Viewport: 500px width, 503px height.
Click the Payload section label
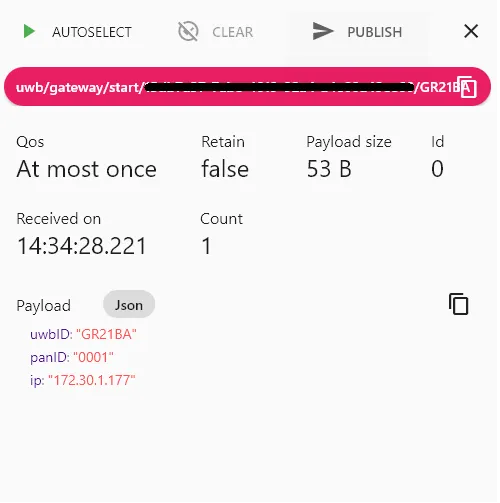(x=44, y=306)
